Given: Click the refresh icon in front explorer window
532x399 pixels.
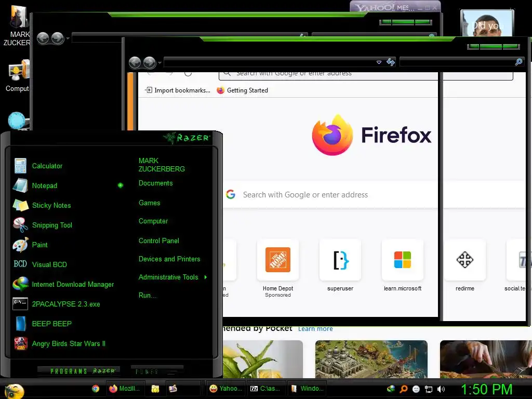Looking at the screenshot, I should [391, 62].
